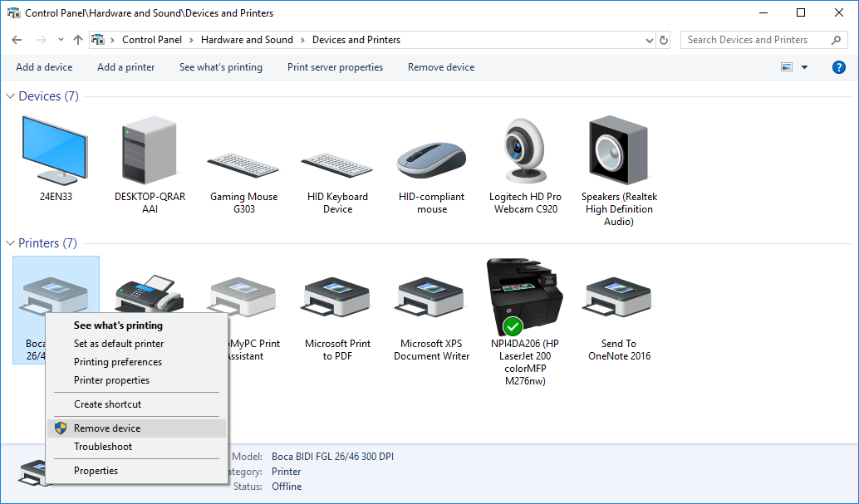
Task: Navigate to Control Panel breadcrumb
Action: point(152,40)
